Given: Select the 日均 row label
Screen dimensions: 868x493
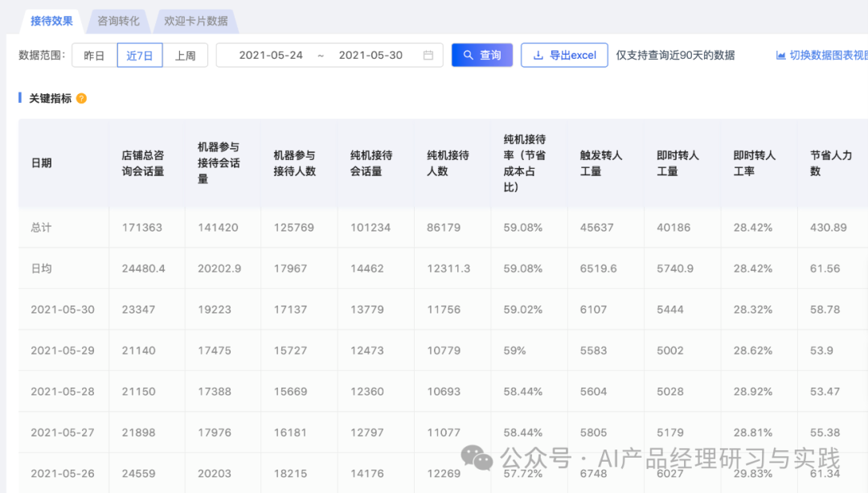Looking at the screenshot, I should tap(41, 269).
